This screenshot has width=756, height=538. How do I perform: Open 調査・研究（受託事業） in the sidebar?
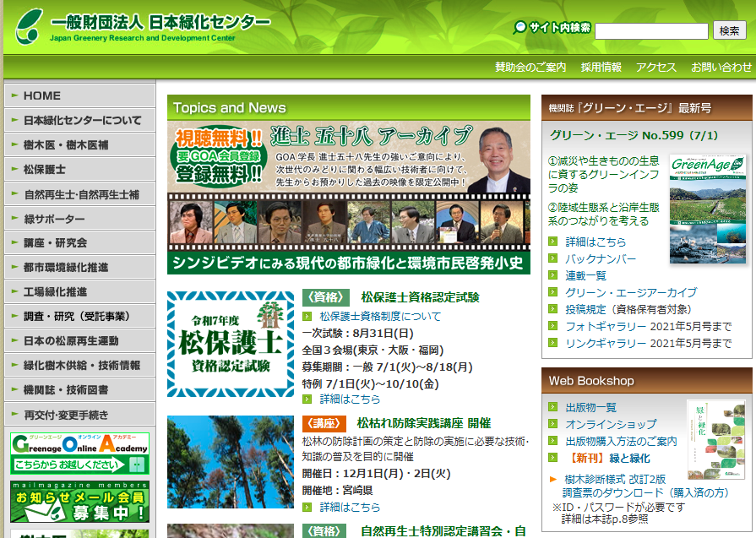(79, 316)
